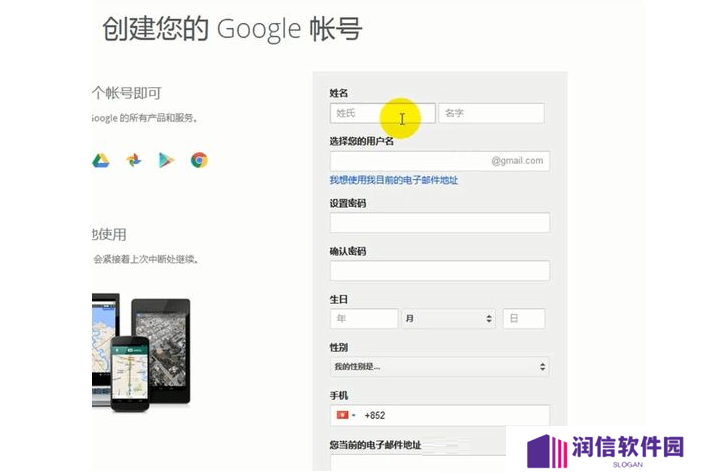Click the 年 birth year field
Screen dimensions: 706x476
pos(364,319)
